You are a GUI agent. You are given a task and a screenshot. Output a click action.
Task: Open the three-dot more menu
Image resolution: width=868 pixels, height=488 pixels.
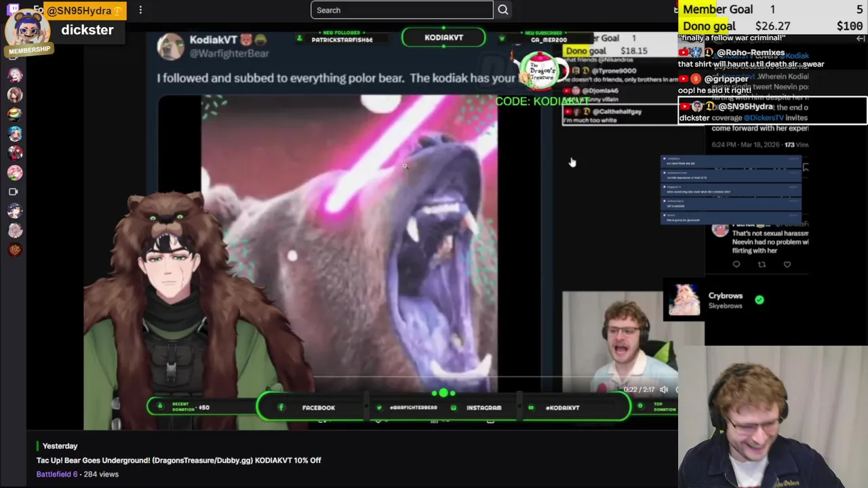pyautogui.click(x=140, y=10)
